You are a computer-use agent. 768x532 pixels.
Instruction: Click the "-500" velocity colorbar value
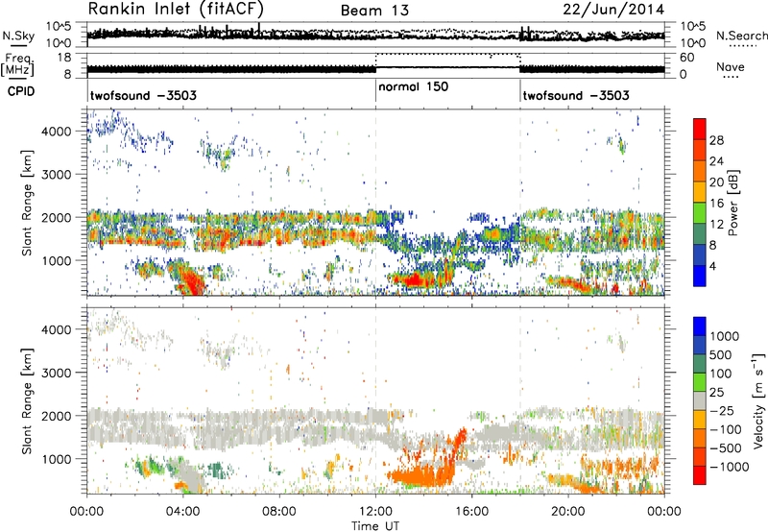[x=726, y=448]
